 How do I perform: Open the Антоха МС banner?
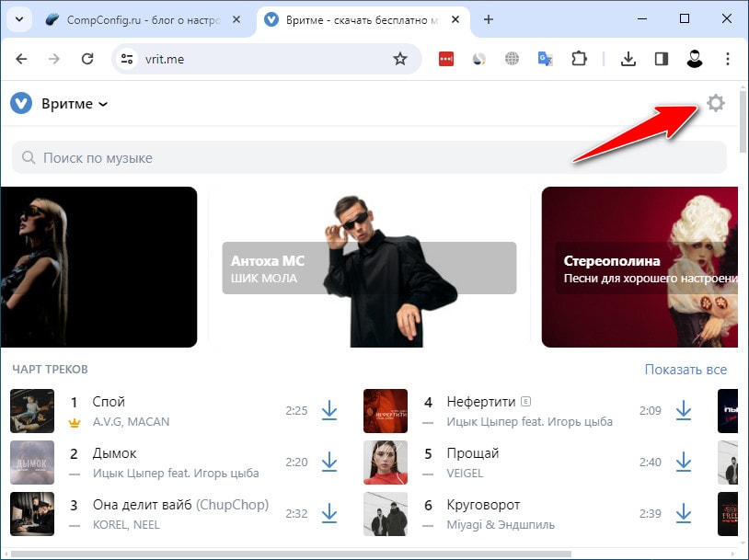coord(368,267)
